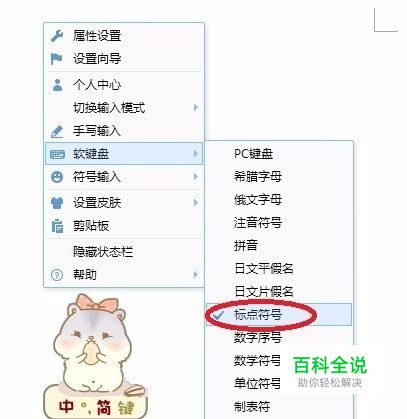Viewport: 407px width, 419px height.
Task: Click the flag icon for 设置向导
Action: coord(57,59)
